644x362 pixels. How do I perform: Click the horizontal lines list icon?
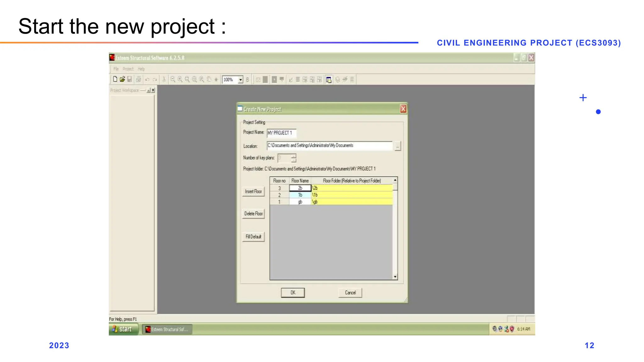[x=298, y=80]
